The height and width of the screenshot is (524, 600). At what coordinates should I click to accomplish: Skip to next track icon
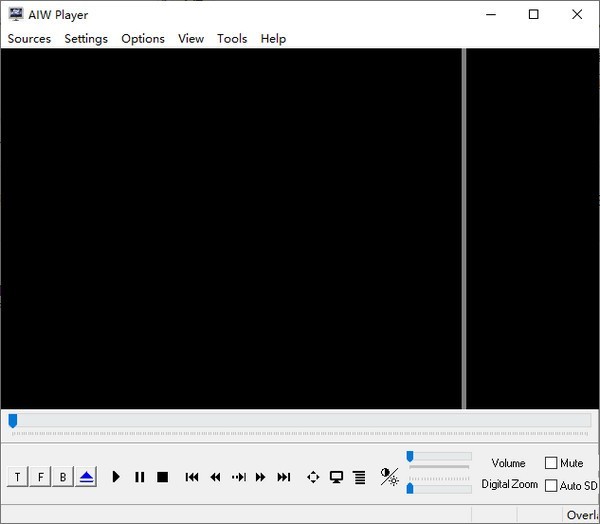coord(284,477)
